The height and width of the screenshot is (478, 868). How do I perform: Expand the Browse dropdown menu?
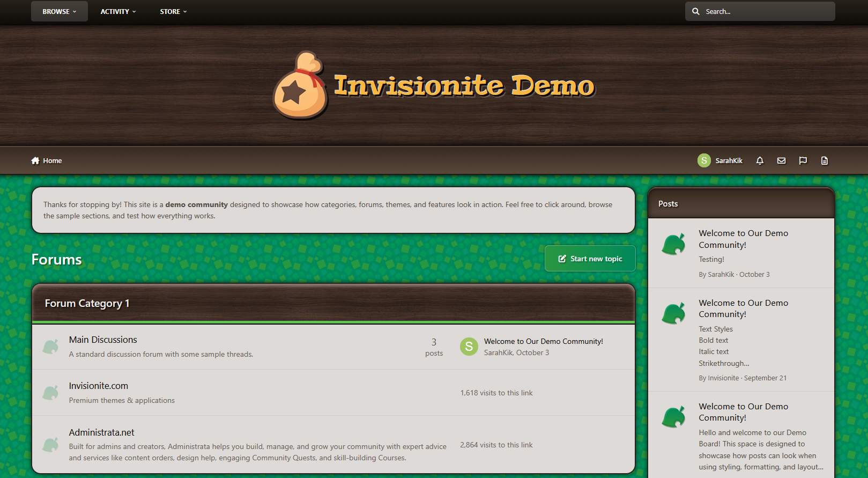59,11
